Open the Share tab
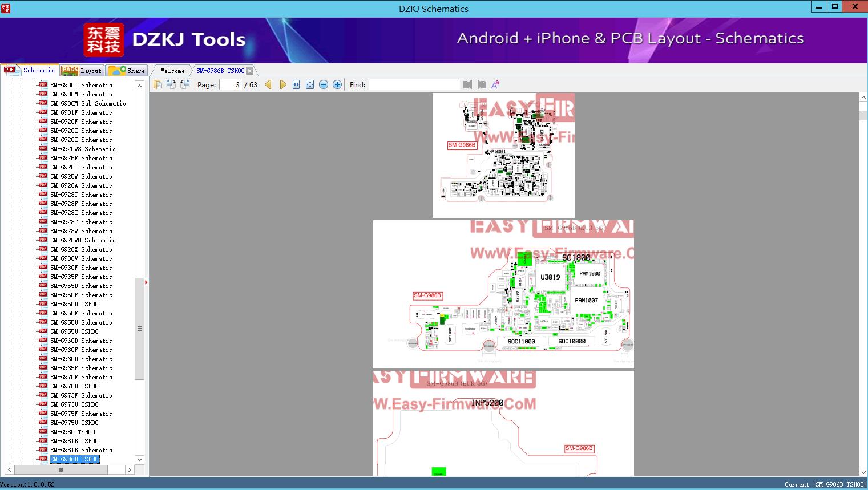Viewport: 868px width, 490px height. tap(127, 71)
